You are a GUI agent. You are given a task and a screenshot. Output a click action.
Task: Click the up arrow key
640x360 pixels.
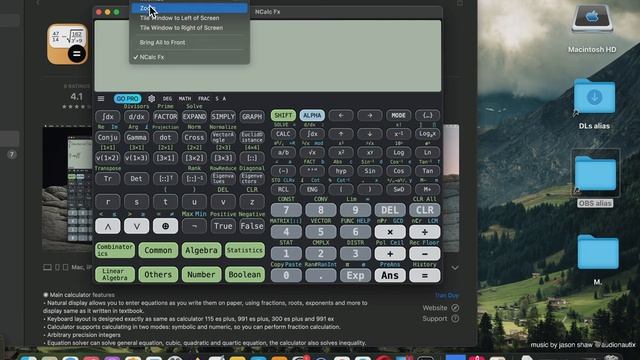pos(341,134)
